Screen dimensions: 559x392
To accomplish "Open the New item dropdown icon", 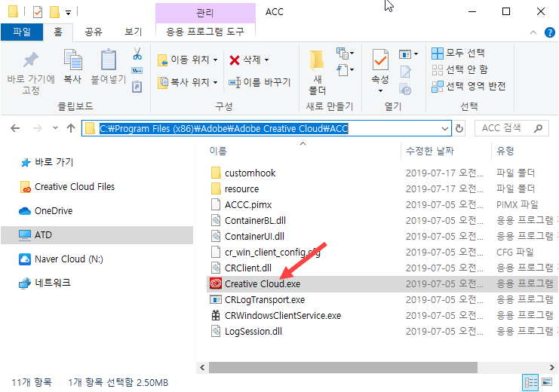I will pos(345,54).
